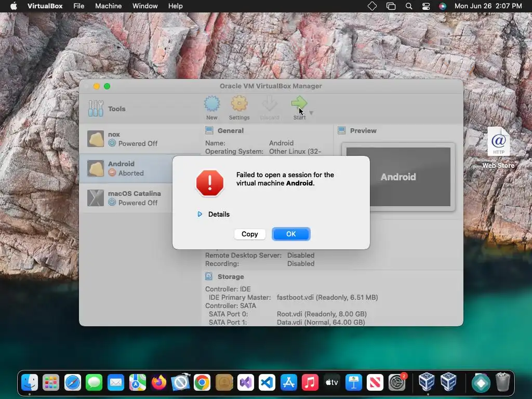The width and height of the screenshot is (532, 399).
Task: Click the Preview section header icon
Action: point(342,130)
